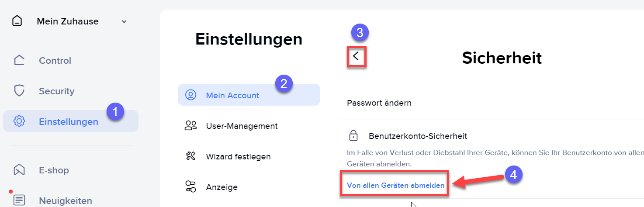Go back using the left chevron arrow
The height and width of the screenshot is (207, 644).
click(x=356, y=56)
